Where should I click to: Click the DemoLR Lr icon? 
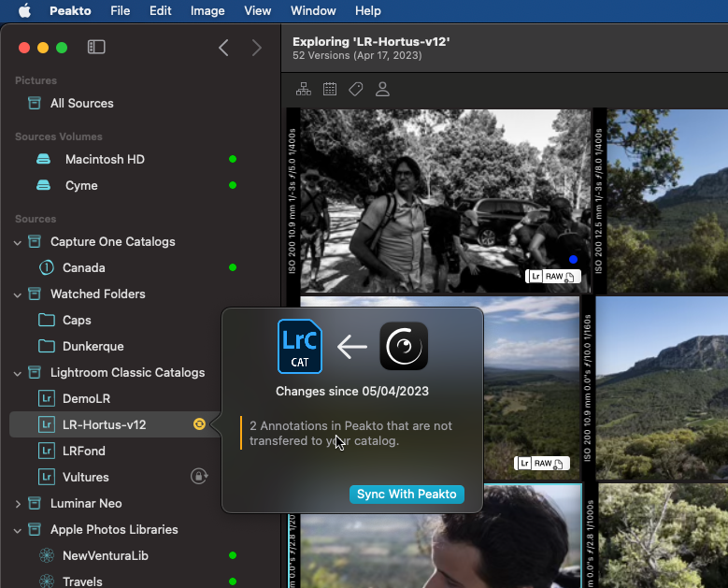point(47,398)
